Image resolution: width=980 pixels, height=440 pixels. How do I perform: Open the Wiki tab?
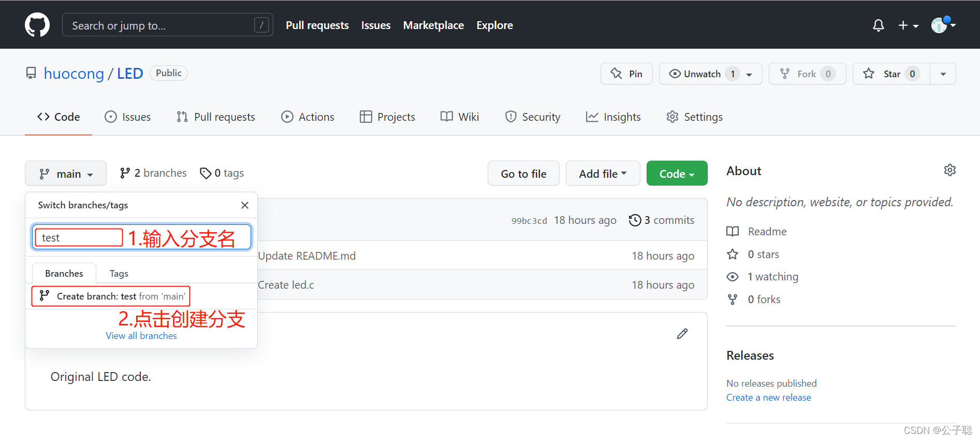(460, 117)
